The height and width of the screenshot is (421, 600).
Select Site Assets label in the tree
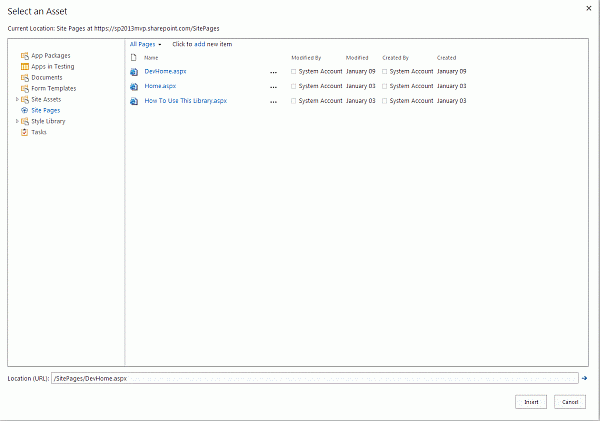(46, 100)
